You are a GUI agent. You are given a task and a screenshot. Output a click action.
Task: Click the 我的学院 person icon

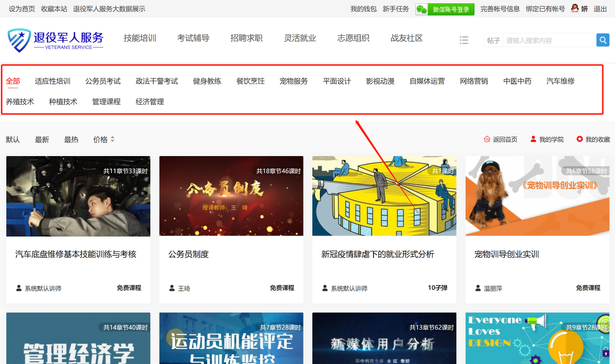point(534,139)
